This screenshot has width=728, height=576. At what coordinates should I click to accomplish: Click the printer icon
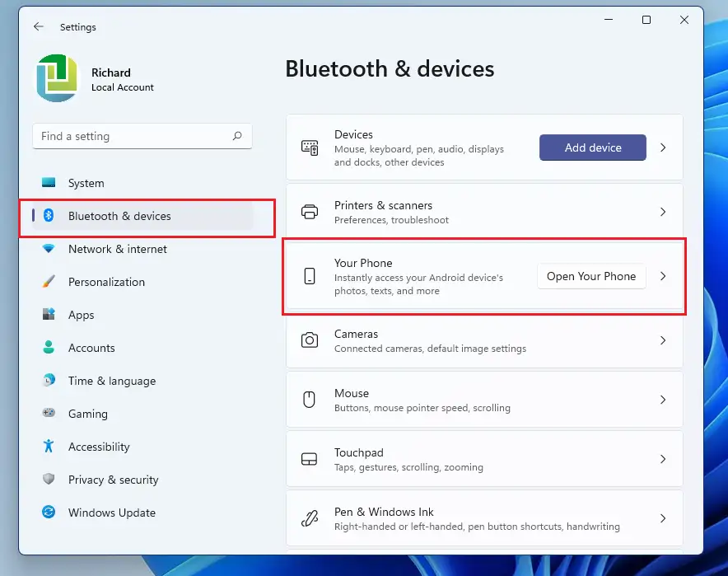310,212
